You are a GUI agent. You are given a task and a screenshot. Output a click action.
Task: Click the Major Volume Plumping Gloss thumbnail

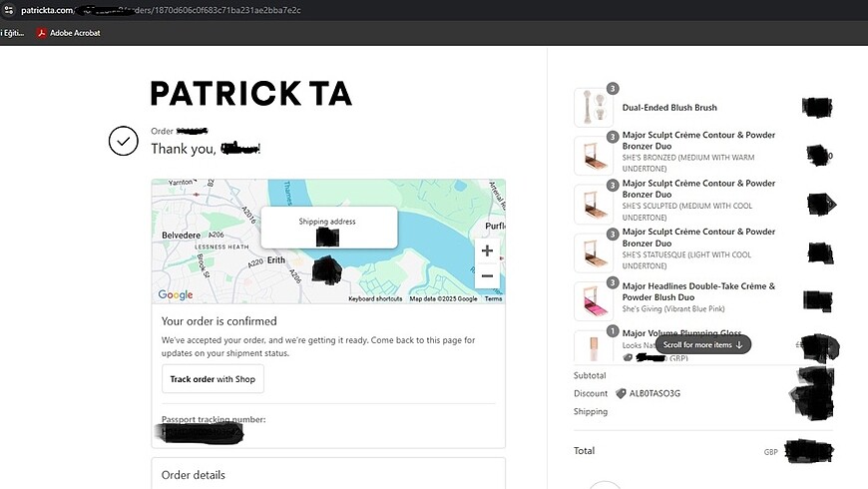tap(594, 346)
